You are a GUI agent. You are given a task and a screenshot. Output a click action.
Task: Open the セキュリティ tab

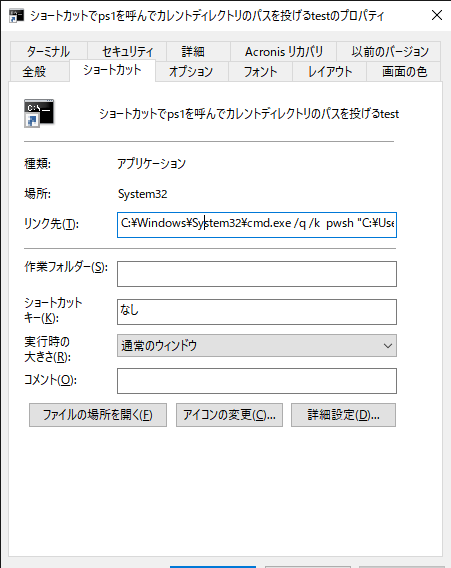(127, 51)
